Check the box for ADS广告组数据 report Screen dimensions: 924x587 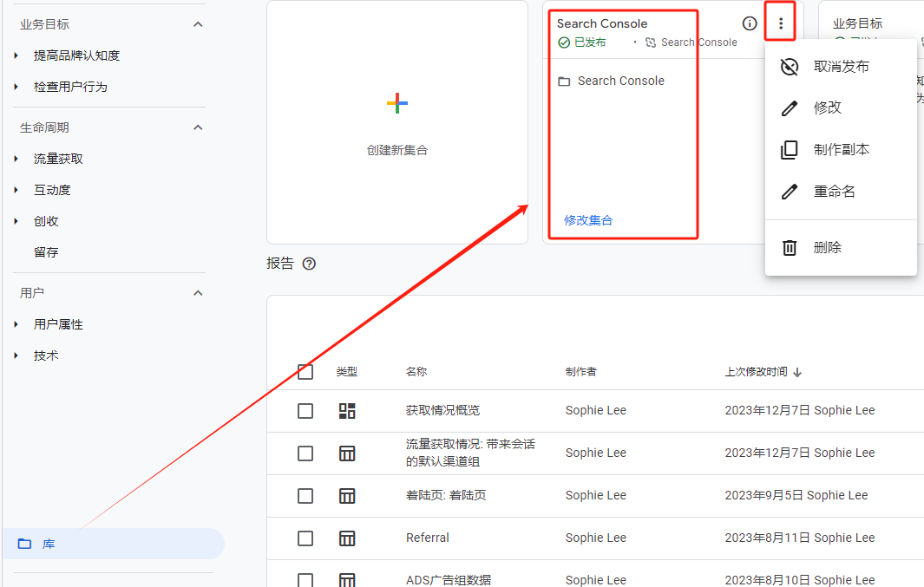point(305,580)
